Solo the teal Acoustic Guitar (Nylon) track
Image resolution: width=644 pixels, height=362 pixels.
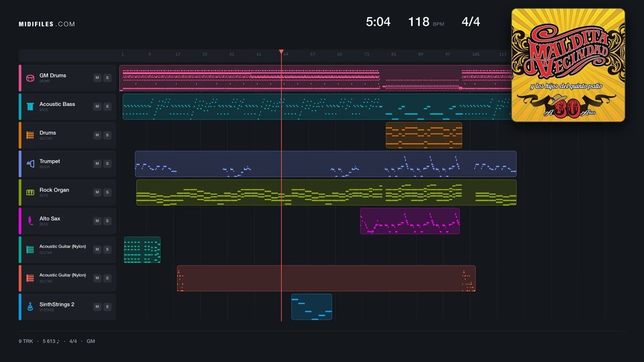pos(107,250)
